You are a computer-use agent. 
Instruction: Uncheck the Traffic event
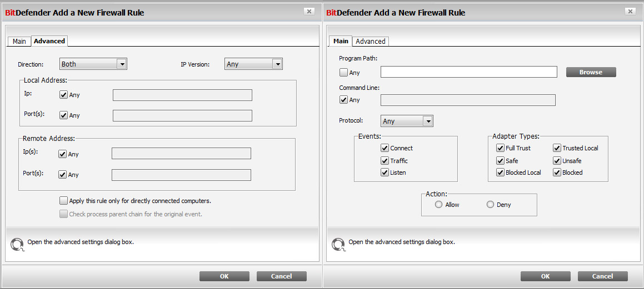pos(385,161)
